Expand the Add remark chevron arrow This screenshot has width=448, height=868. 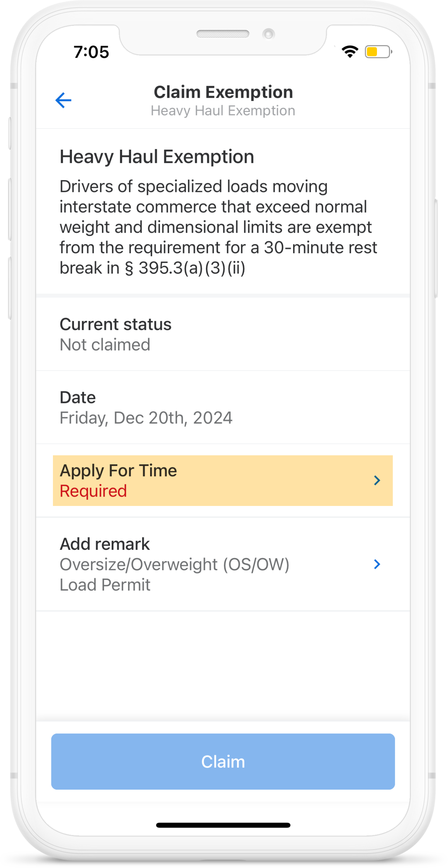[x=377, y=564]
